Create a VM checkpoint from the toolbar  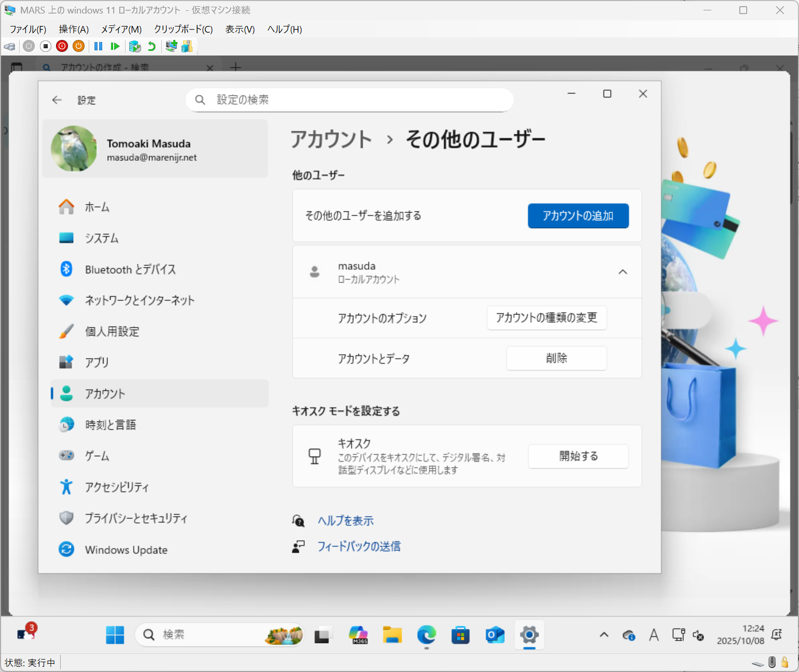(x=135, y=46)
